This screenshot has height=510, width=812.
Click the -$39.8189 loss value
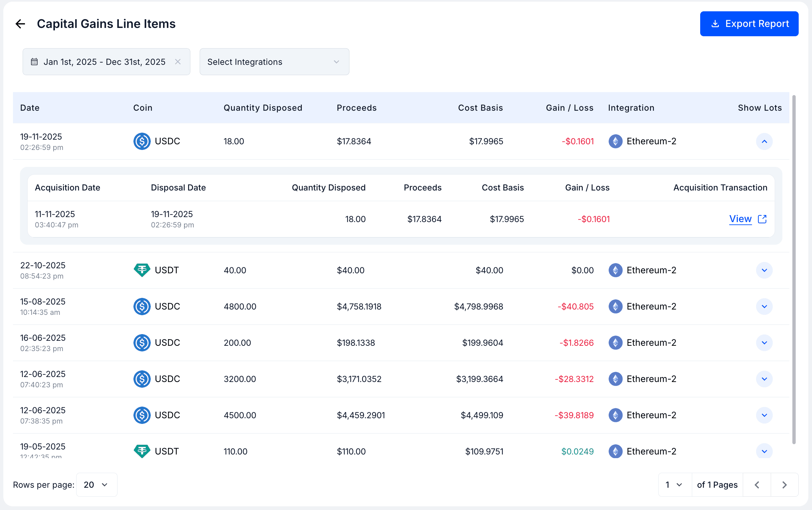point(574,415)
